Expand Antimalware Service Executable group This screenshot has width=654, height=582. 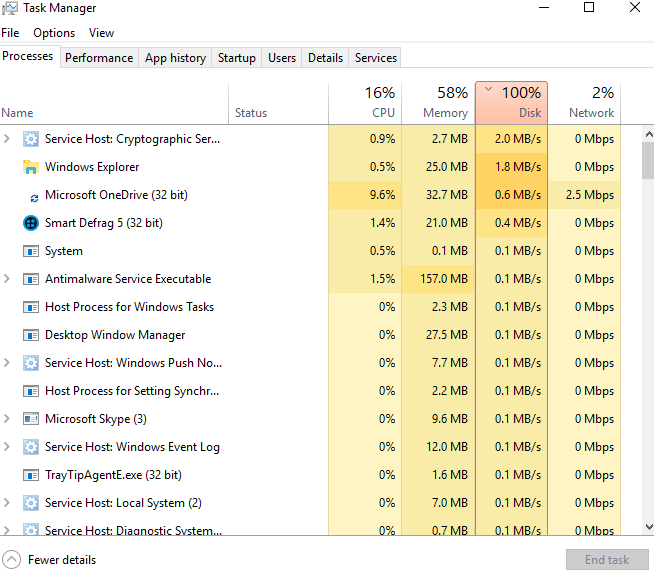point(7,279)
